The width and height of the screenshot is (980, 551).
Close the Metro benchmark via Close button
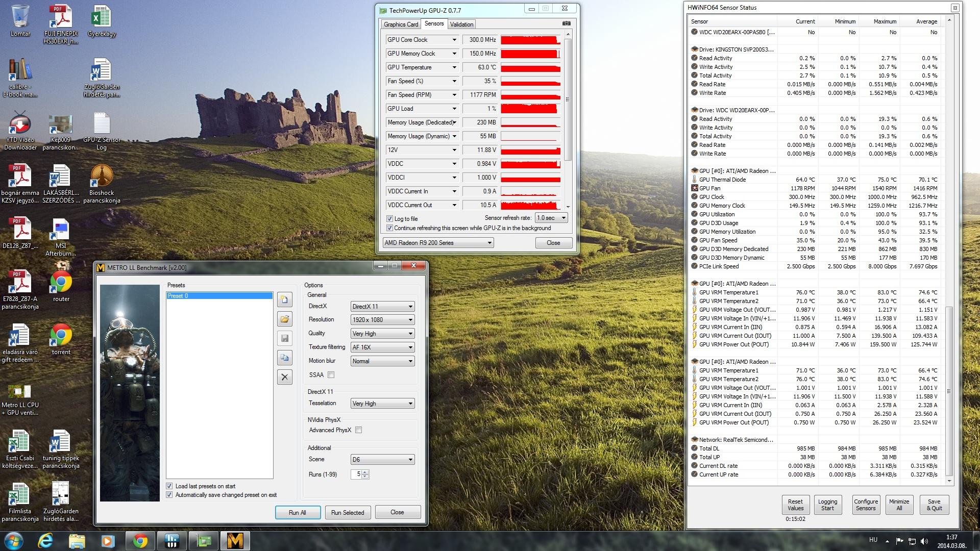(x=397, y=512)
